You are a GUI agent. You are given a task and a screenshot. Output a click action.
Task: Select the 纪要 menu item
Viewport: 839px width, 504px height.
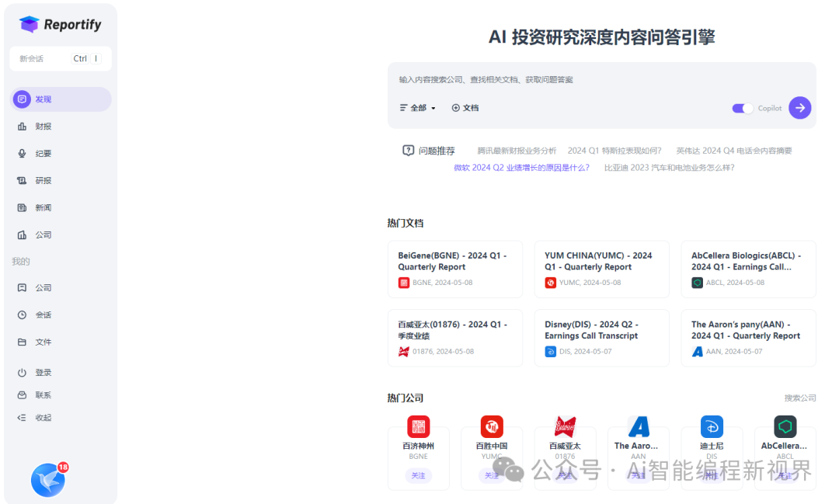(61, 154)
